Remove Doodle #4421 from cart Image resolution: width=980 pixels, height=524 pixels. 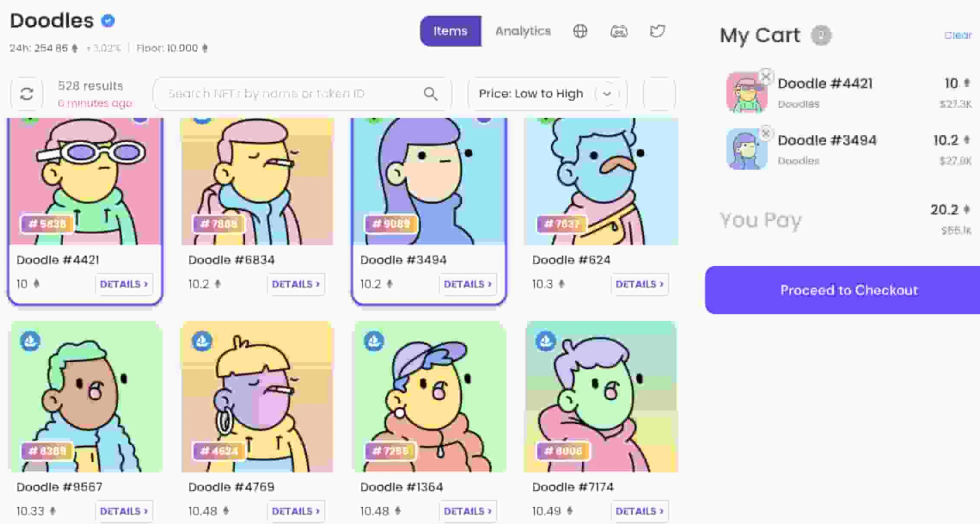point(766,76)
